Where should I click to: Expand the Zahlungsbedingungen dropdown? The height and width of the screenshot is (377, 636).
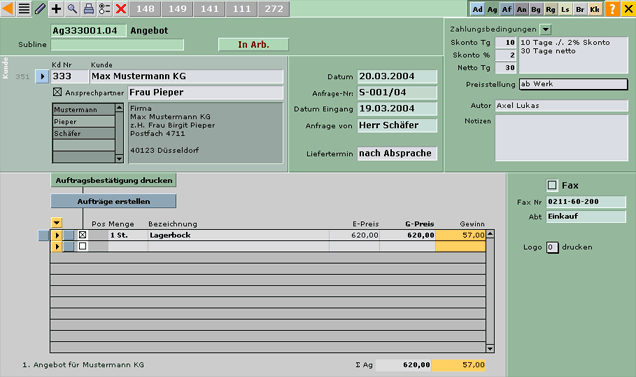click(x=546, y=29)
